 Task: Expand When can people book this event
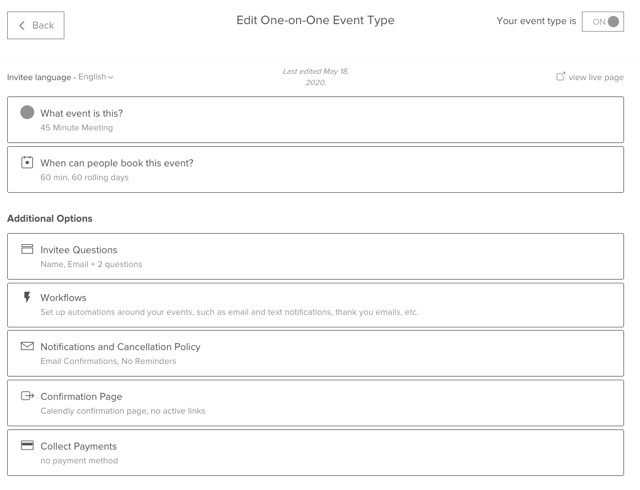pos(315,169)
